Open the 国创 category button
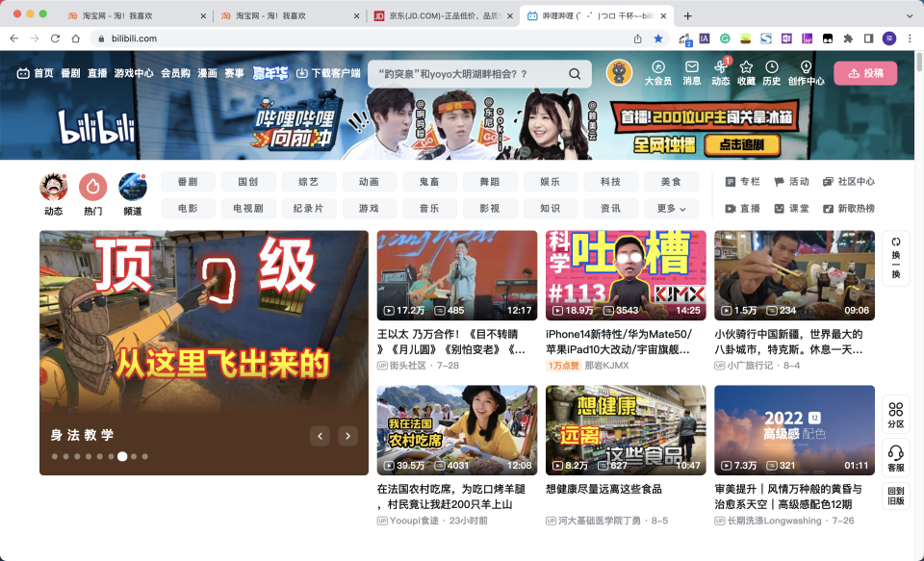The height and width of the screenshot is (561, 924). point(248,182)
